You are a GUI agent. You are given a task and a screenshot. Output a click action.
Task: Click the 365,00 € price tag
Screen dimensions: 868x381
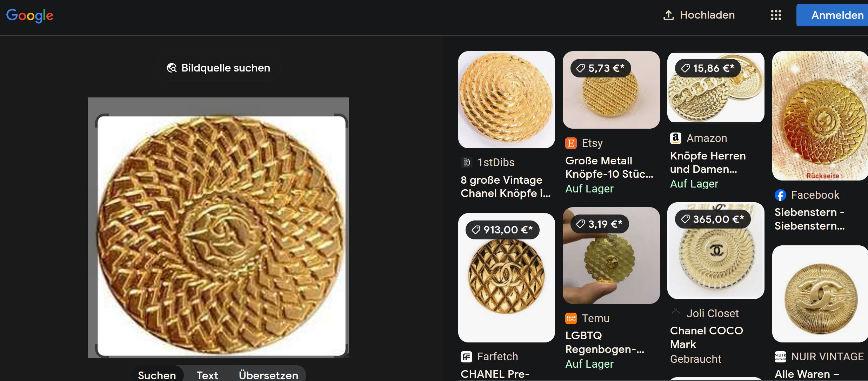click(x=713, y=219)
